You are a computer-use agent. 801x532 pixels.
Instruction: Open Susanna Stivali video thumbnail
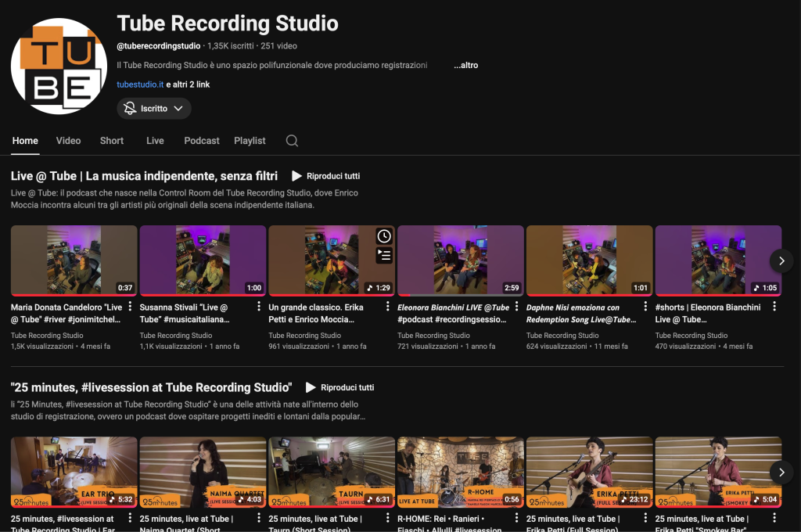[x=203, y=261]
